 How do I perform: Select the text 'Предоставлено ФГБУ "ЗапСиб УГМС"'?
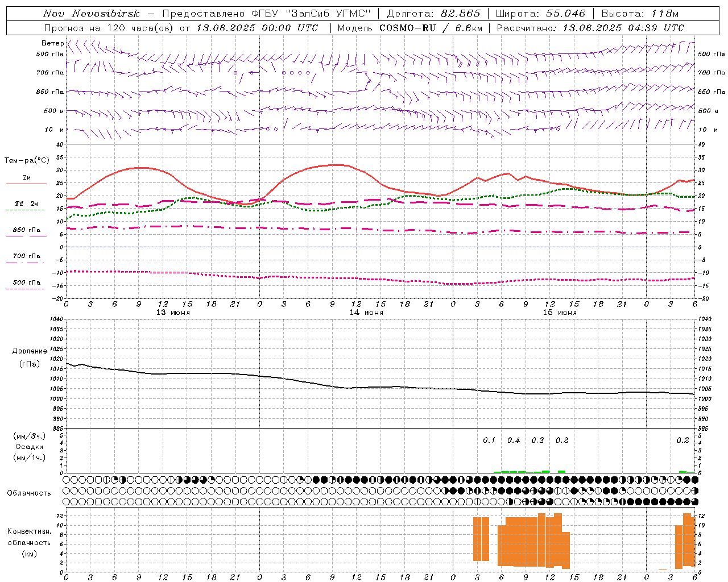click(x=266, y=14)
